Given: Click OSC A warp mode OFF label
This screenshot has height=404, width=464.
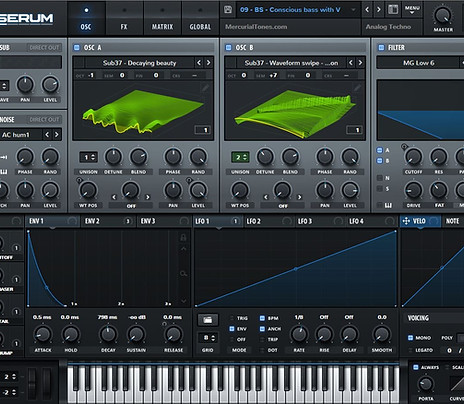Looking at the screenshot, I should (131, 206).
